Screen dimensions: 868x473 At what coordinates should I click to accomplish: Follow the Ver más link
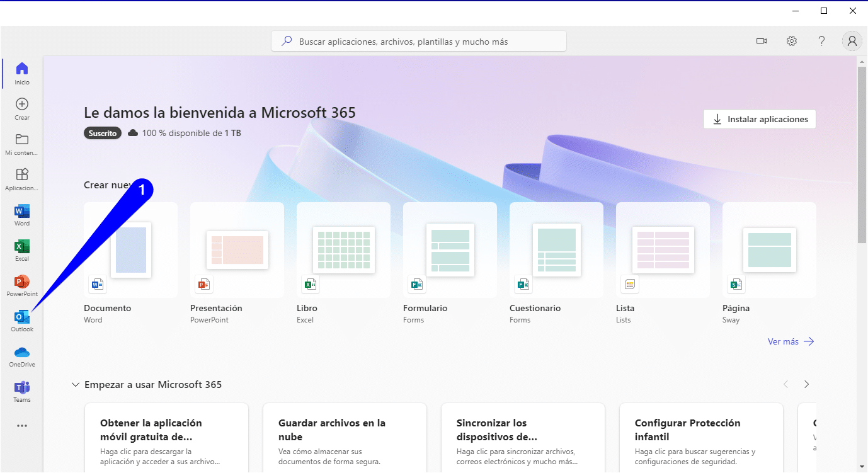pos(791,341)
